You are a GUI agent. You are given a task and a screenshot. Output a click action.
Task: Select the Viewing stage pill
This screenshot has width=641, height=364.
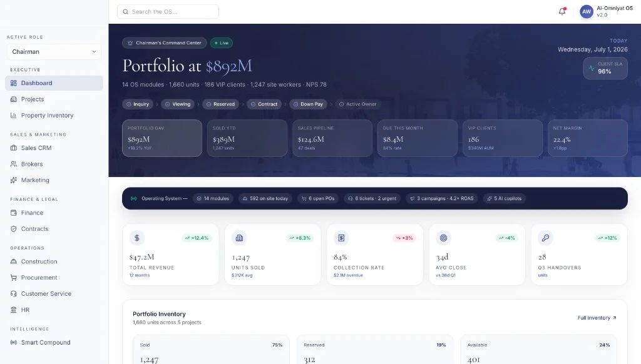178,104
